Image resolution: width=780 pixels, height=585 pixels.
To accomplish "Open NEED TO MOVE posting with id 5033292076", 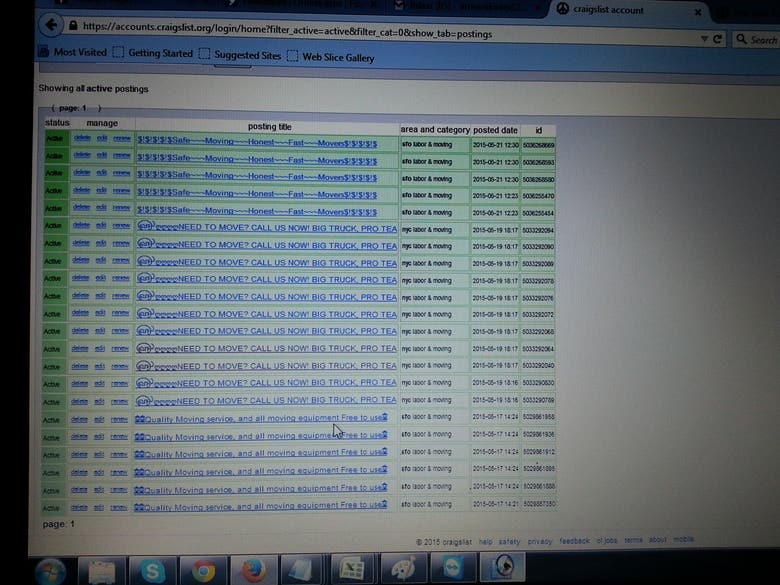I will pyautogui.click(x=267, y=296).
